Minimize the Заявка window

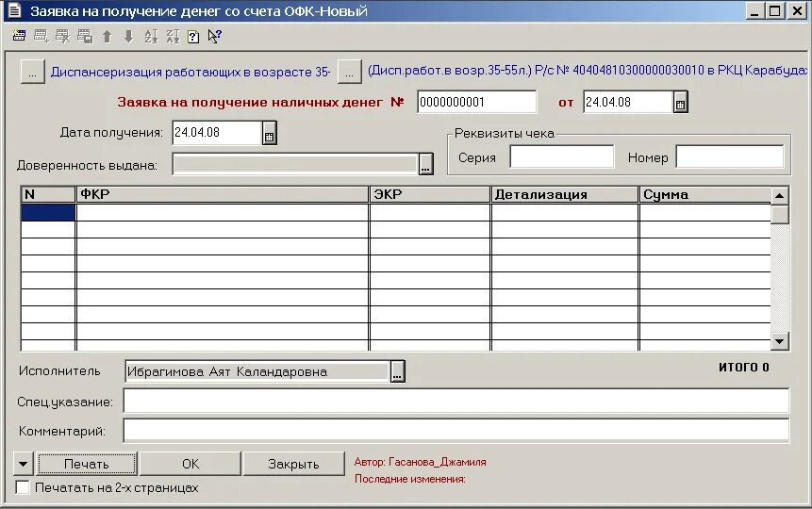(x=754, y=11)
